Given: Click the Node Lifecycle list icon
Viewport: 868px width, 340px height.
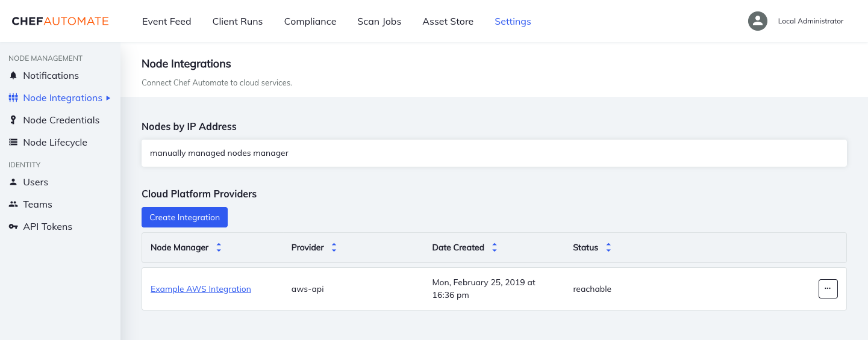Looking at the screenshot, I should pyautogui.click(x=13, y=143).
